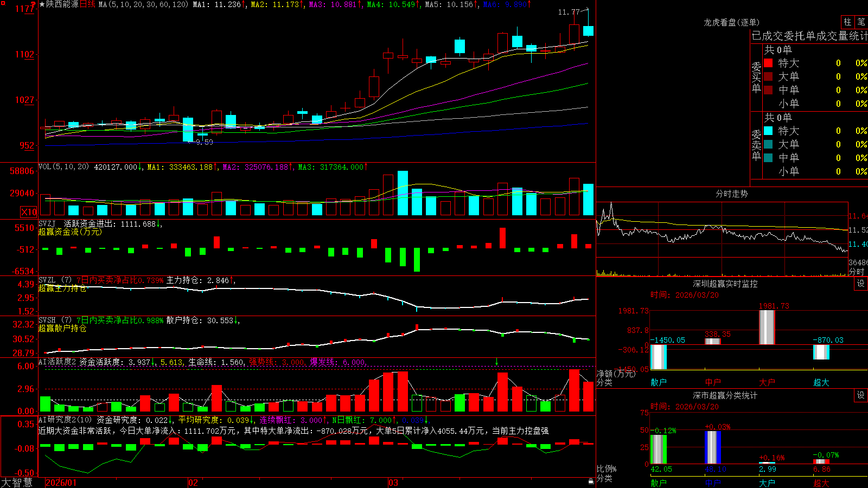Select 超大 label in 分类统计 chart
Viewport: 868px width, 488px height.
click(x=821, y=483)
